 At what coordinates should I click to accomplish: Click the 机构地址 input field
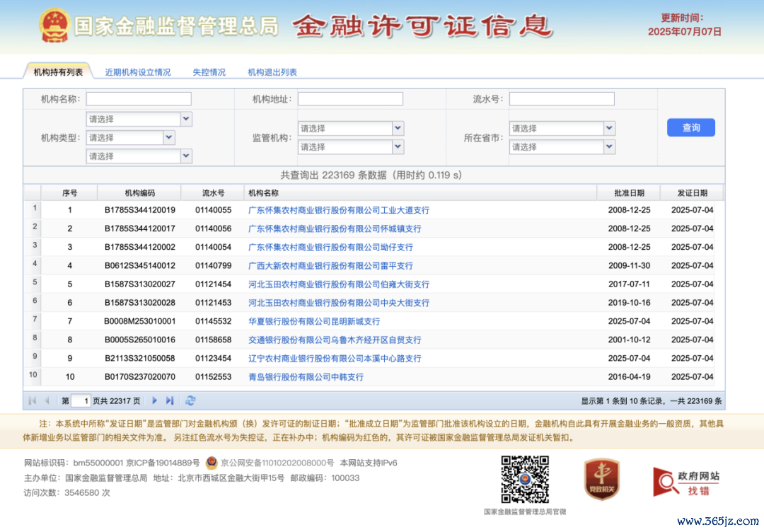[x=350, y=99]
